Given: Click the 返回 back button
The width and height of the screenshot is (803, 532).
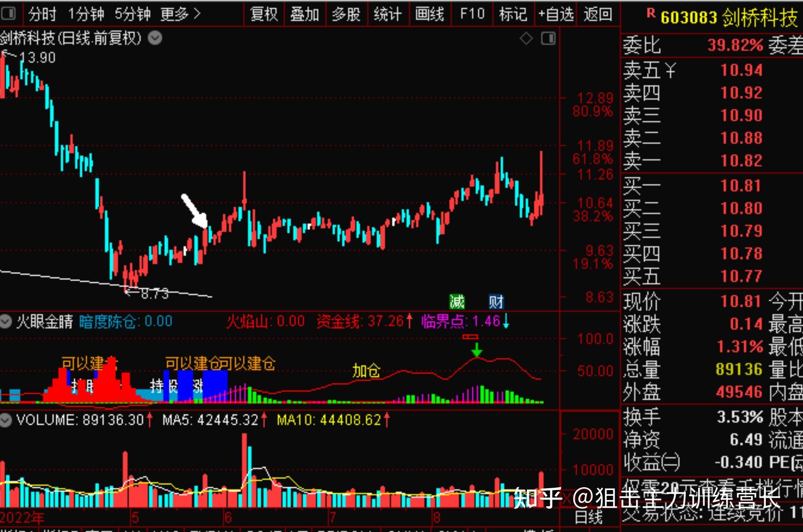Looking at the screenshot, I should [598, 14].
